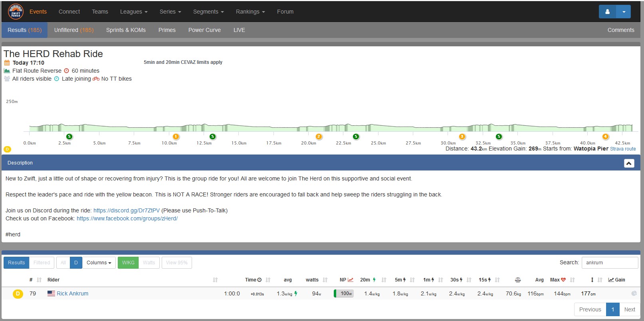
Task: Switch to the Results (185) tab
Action: [x=24, y=30]
